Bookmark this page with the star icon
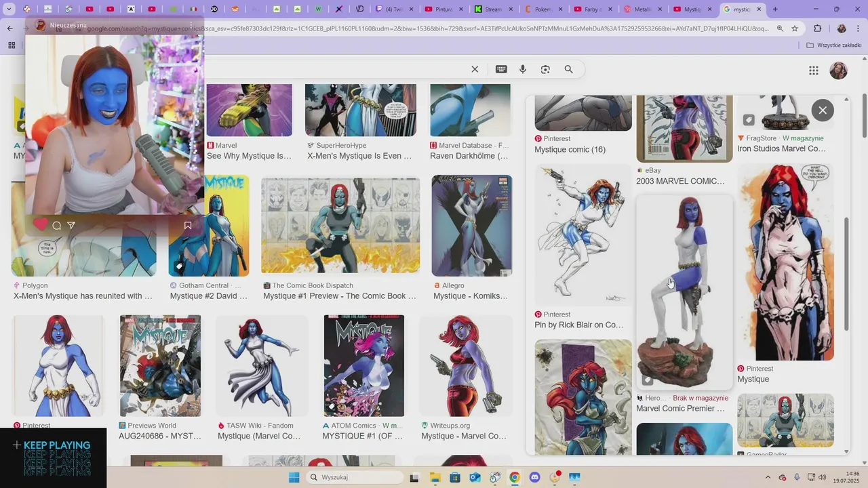 [795, 28]
